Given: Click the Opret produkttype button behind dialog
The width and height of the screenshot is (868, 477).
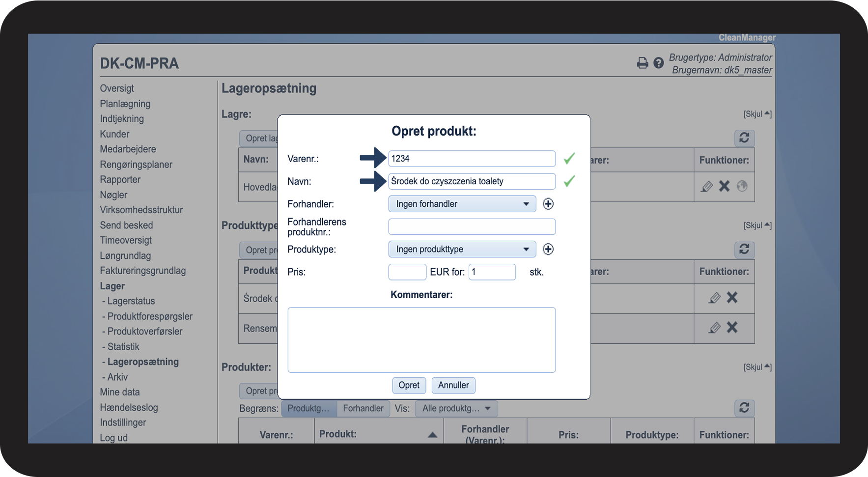Looking at the screenshot, I should click(x=259, y=250).
